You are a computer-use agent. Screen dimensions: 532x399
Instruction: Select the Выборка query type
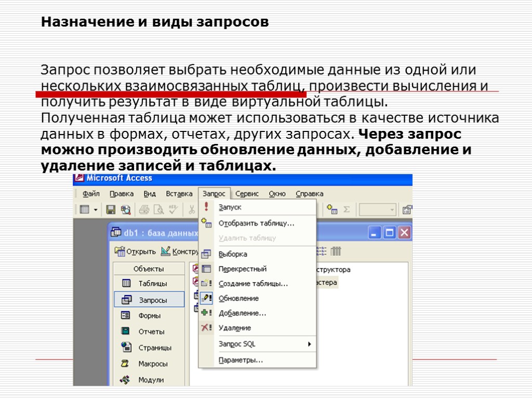pyautogui.click(x=258, y=254)
